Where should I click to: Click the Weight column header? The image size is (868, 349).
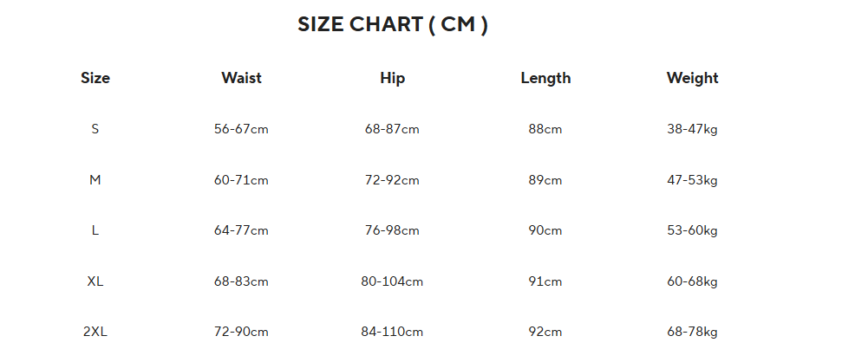(692, 78)
